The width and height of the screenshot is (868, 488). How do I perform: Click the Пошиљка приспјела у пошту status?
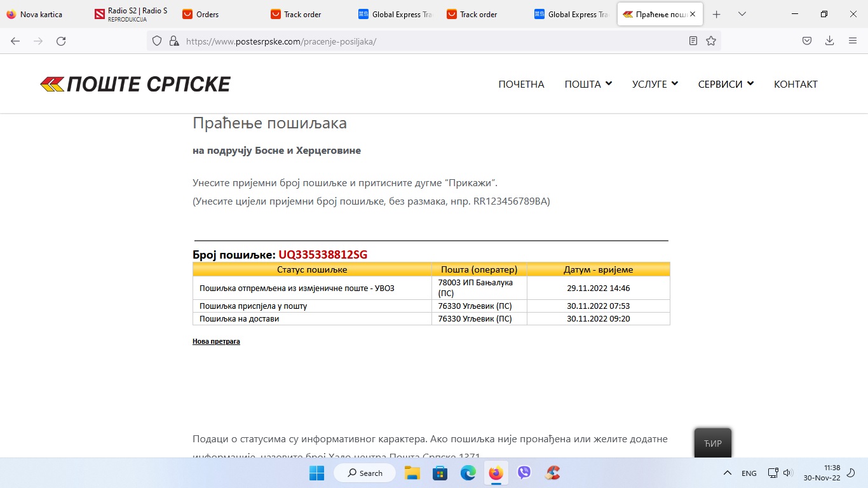point(253,306)
